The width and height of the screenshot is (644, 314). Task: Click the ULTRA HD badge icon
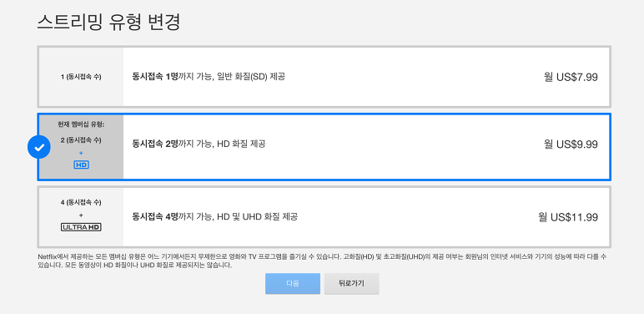pos(81,227)
